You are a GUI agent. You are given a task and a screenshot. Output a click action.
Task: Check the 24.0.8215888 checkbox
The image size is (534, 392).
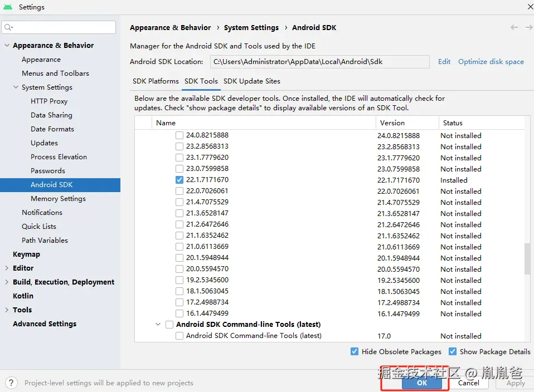[179, 135]
